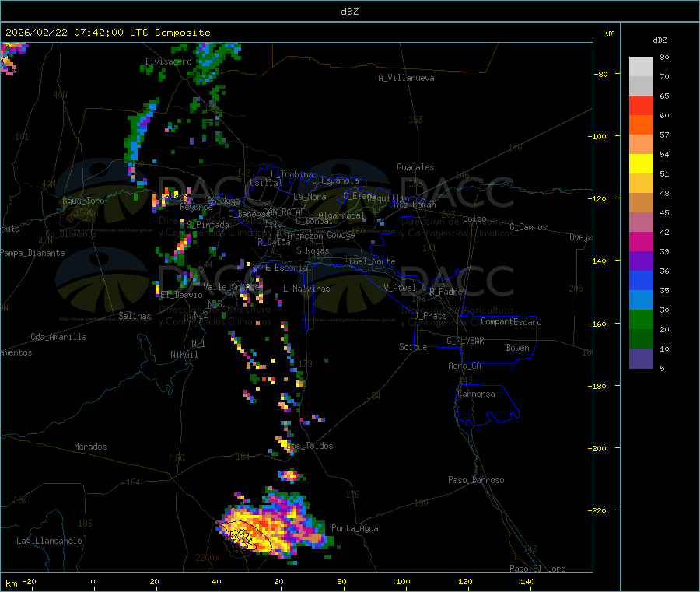Click the 'S_Pintada' place label
The image size is (700, 592).
[208, 225]
